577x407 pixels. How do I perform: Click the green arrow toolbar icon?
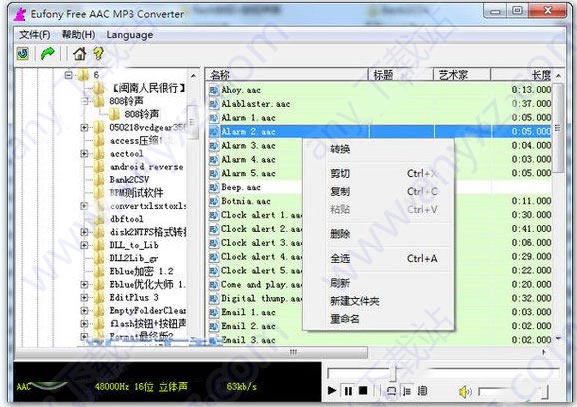coord(47,54)
